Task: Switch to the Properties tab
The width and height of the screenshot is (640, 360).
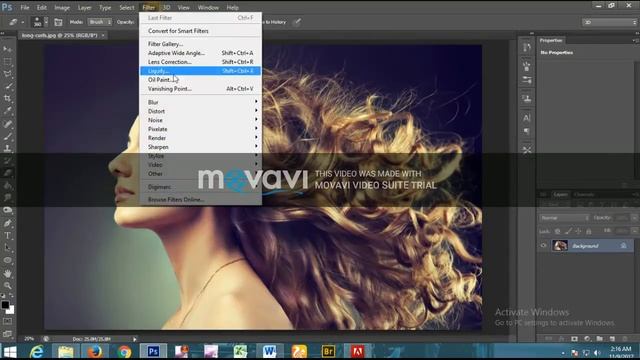Action: click(551, 40)
